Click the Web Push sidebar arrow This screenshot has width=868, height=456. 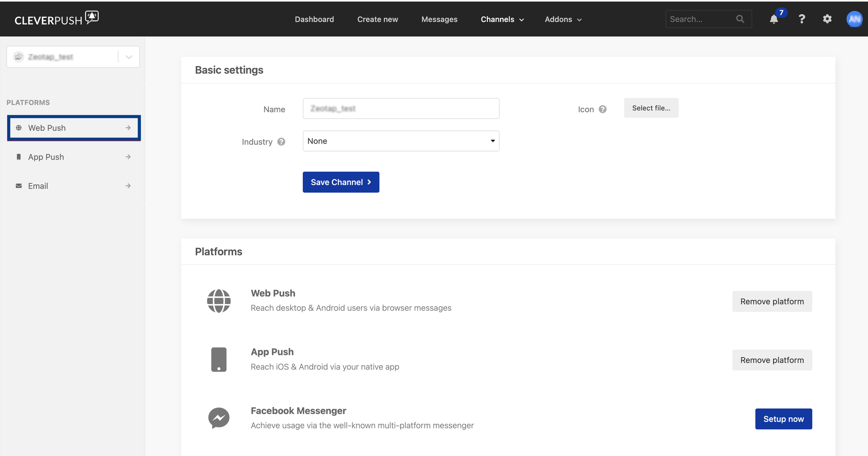click(128, 128)
